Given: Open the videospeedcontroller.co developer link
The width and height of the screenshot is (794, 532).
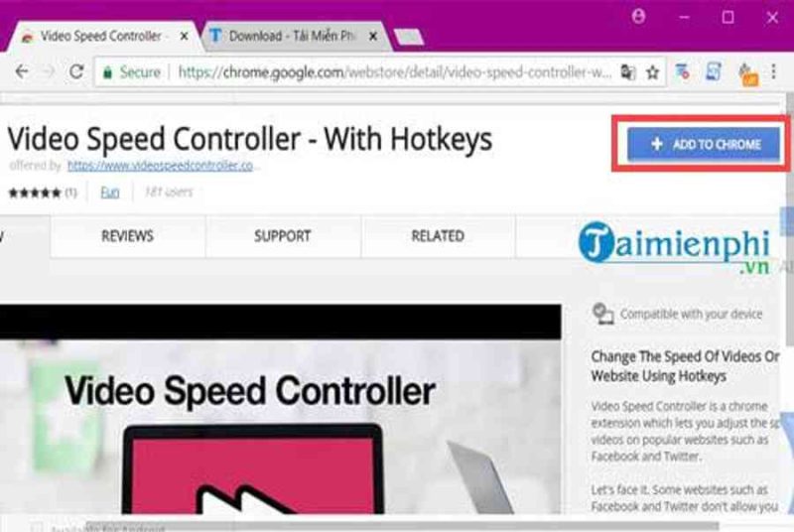Looking at the screenshot, I should pyautogui.click(x=161, y=166).
